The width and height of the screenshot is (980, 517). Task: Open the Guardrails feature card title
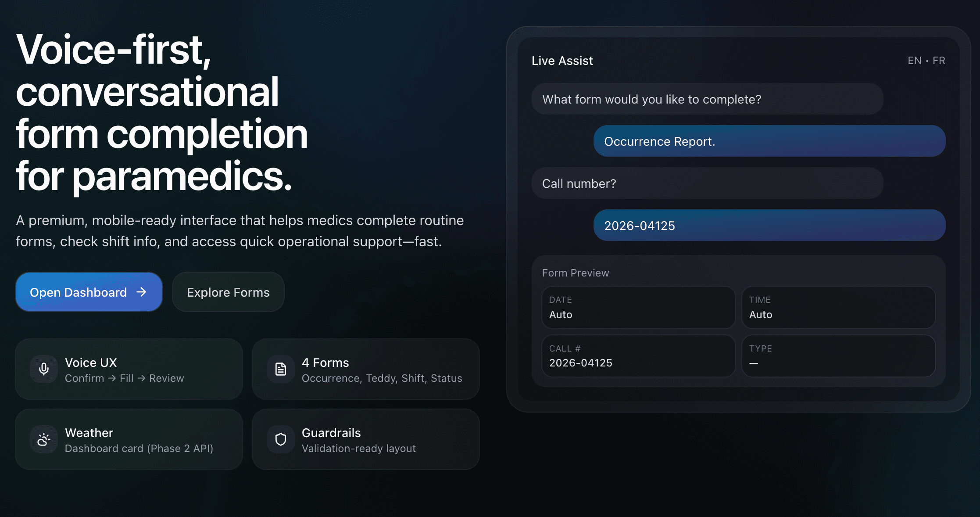(x=331, y=433)
